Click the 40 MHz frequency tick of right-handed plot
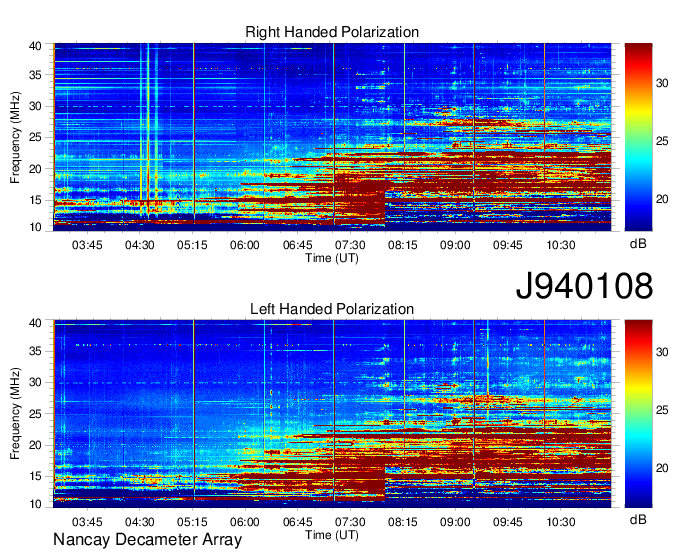Screen dimensions: 680x552 35,46
